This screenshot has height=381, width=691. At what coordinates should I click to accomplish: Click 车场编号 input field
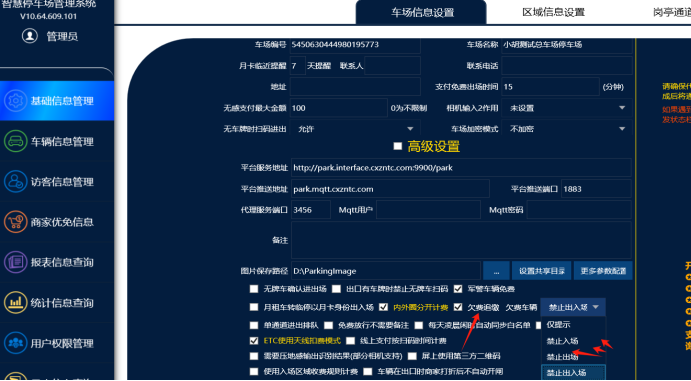[355, 45]
